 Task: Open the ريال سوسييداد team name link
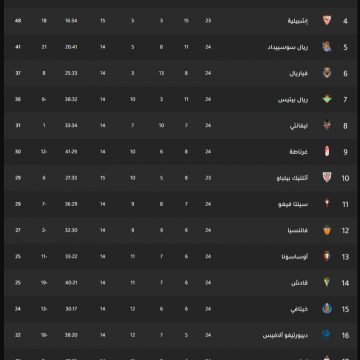tap(288, 47)
